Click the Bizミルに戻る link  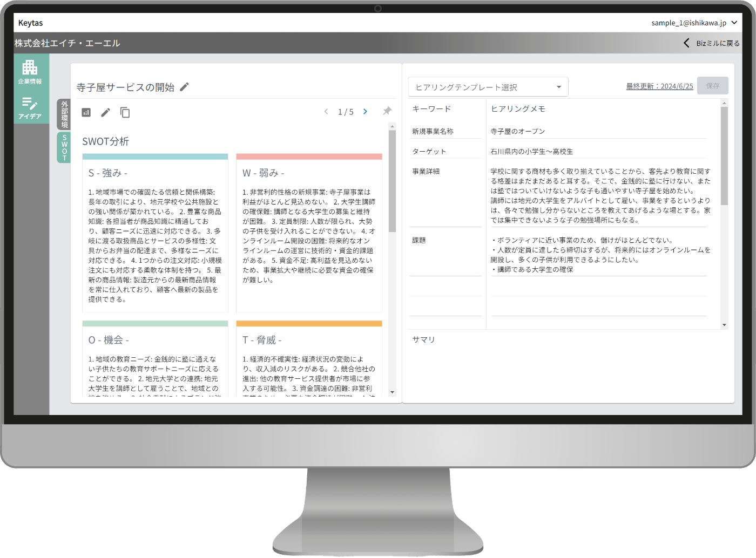[718, 43]
